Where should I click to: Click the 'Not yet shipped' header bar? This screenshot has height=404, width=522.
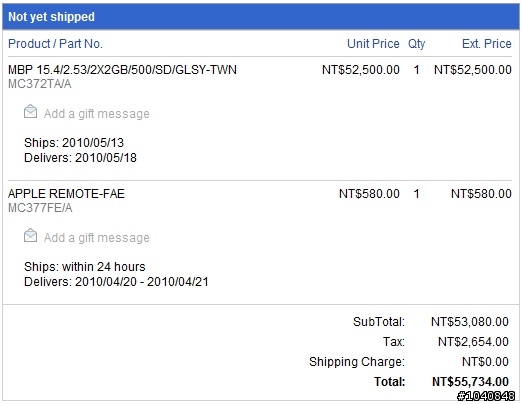pos(261,17)
